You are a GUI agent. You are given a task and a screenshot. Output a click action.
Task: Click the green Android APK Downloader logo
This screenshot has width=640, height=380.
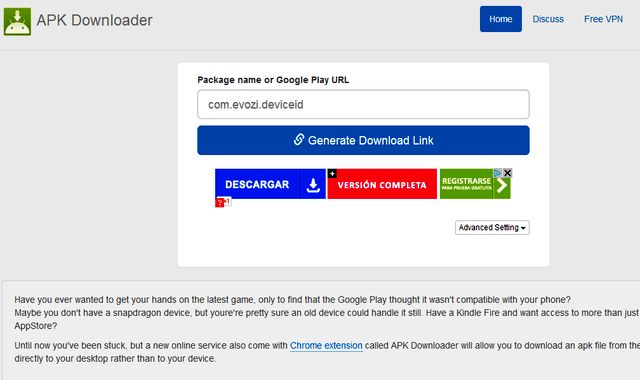[x=17, y=22]
